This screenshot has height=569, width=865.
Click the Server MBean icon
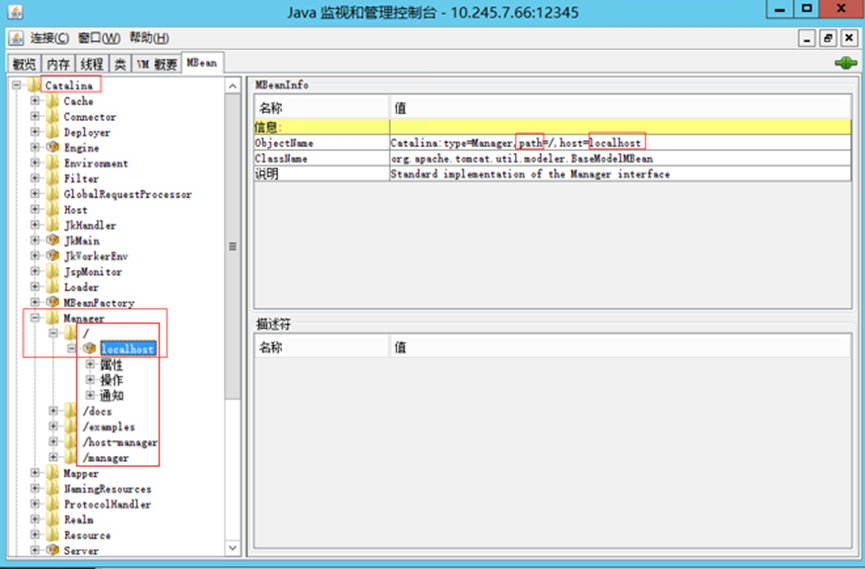pos(53,550)
